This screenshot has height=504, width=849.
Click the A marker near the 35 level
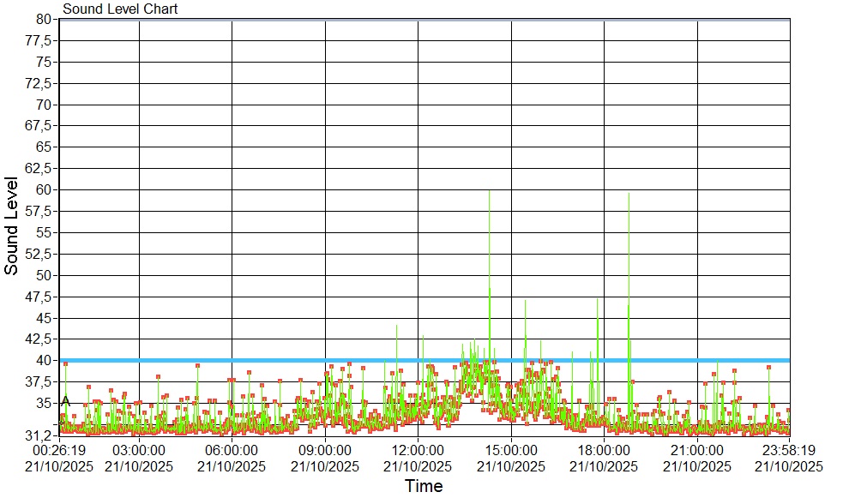66,400
